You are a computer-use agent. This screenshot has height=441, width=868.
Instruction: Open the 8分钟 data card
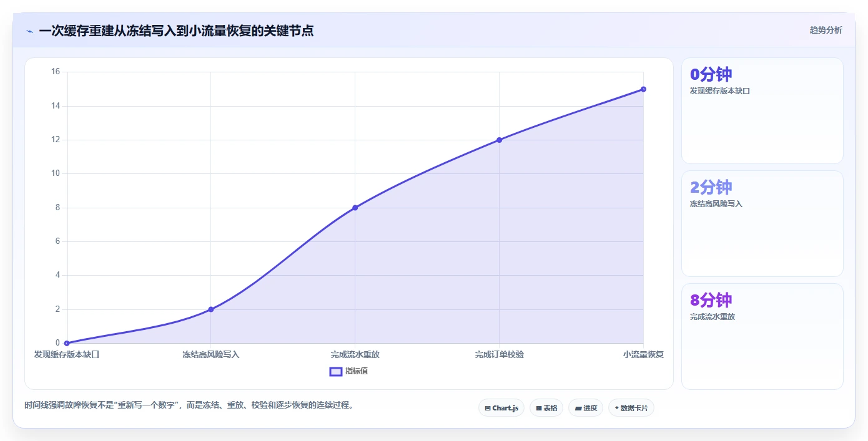(762, 337)
